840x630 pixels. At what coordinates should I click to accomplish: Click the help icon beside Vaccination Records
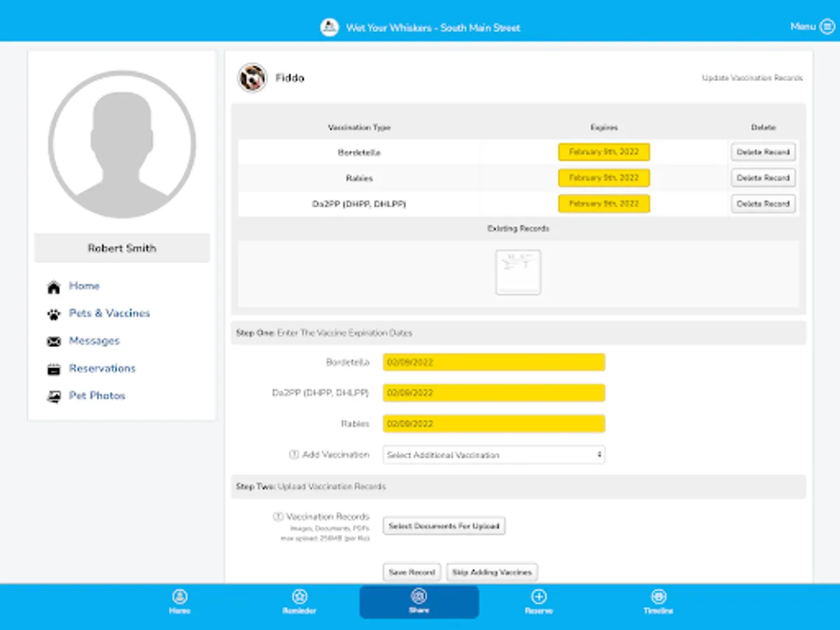[278, 517]
